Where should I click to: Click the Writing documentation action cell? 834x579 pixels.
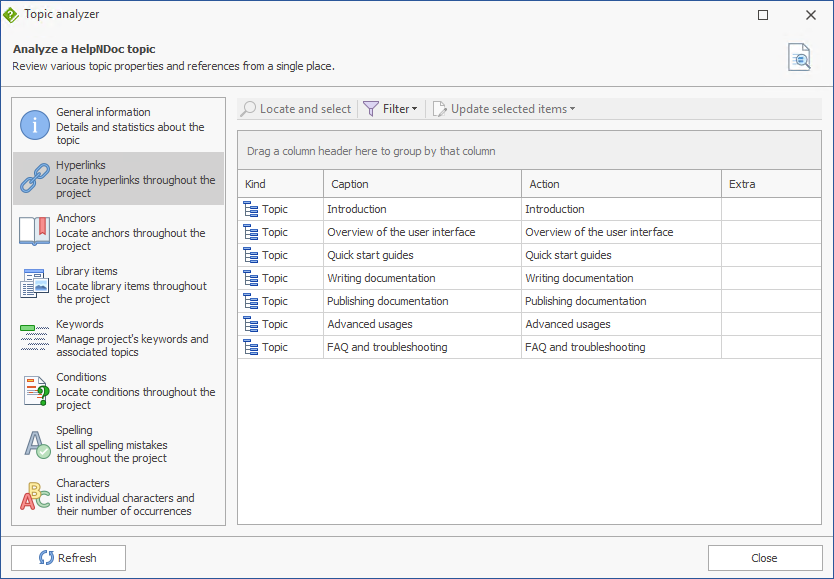click(x=621, y=278)
